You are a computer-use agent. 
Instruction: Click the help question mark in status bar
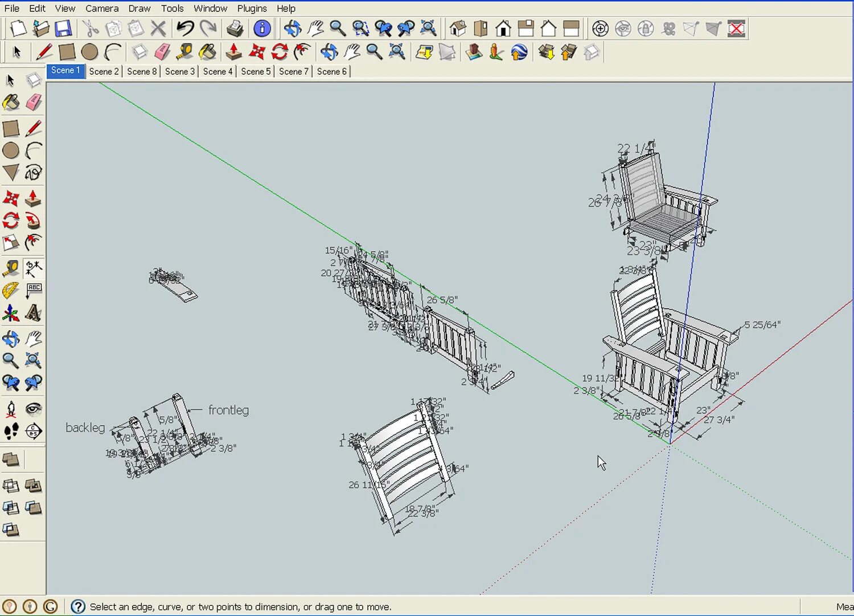coord(78,607)
